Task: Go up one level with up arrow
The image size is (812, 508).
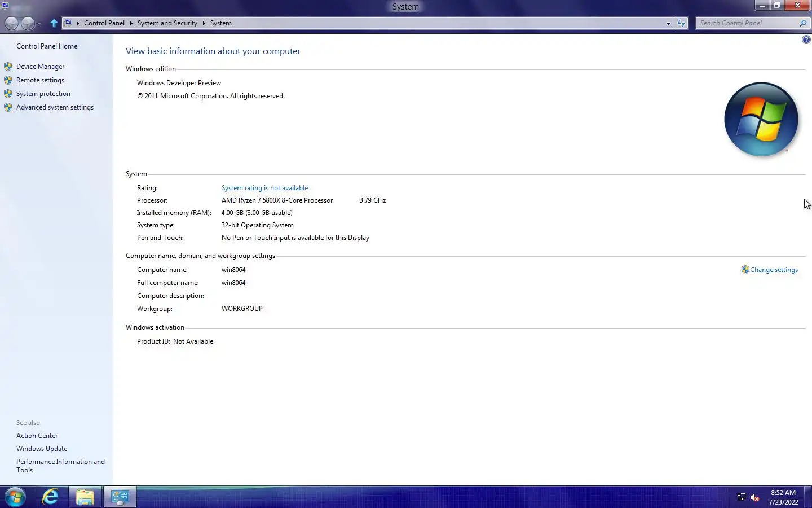Action: [54, 23]
